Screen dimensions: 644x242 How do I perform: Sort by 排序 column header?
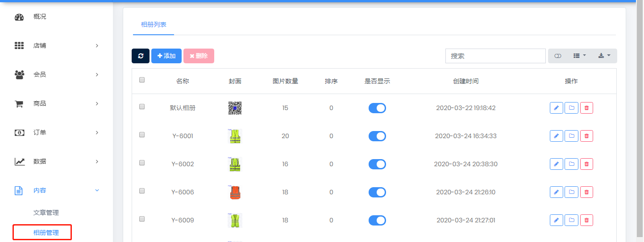331,81
